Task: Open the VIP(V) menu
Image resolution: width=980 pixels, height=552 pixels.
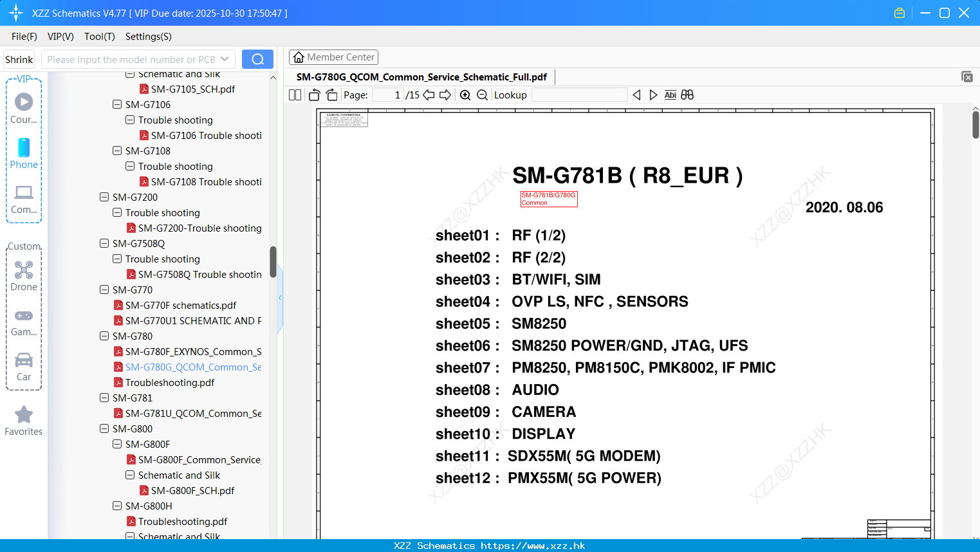Action: 60,37
